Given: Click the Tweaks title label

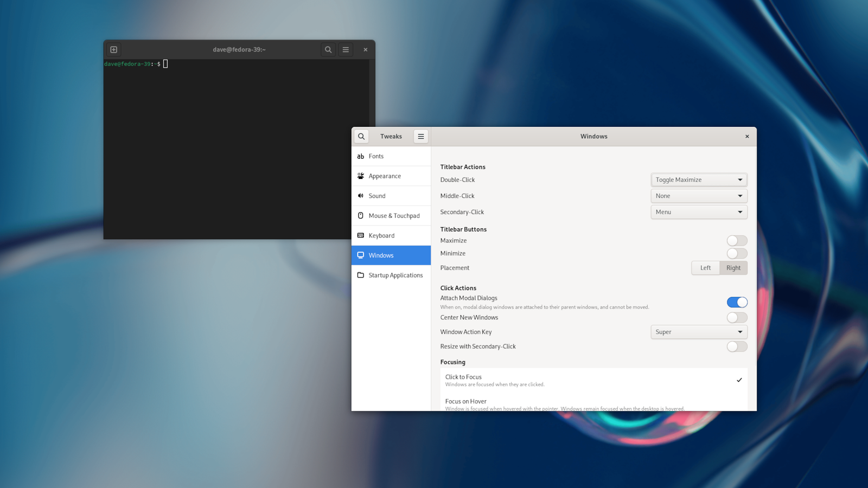Looking at the screenshot, I should 391,137.
